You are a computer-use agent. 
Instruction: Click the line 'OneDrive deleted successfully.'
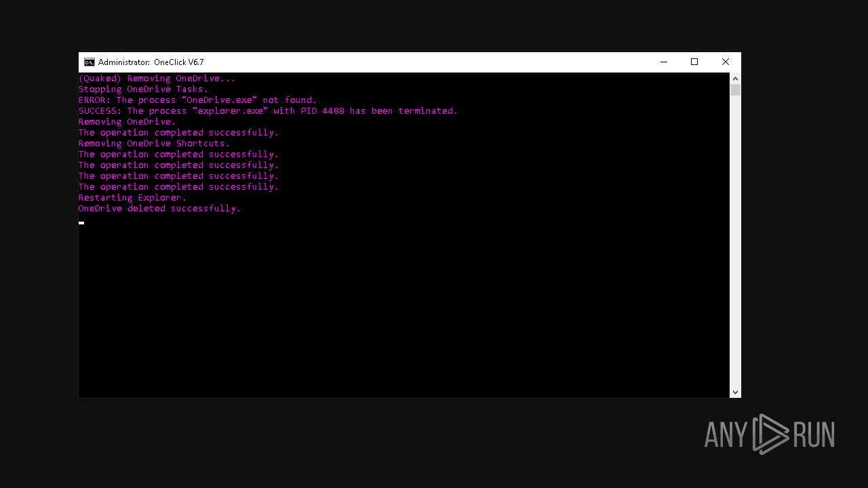(160, 209)
